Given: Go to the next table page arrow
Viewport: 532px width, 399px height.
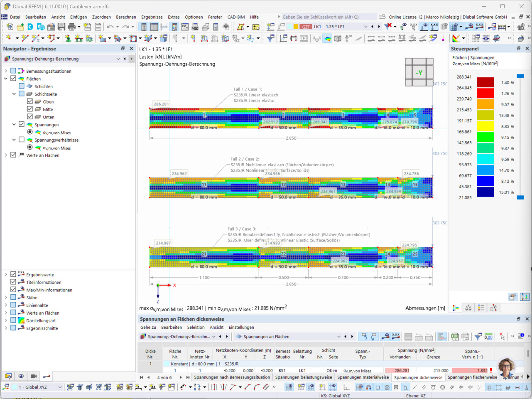Looking at the screenshot, I should click(181, 377).
